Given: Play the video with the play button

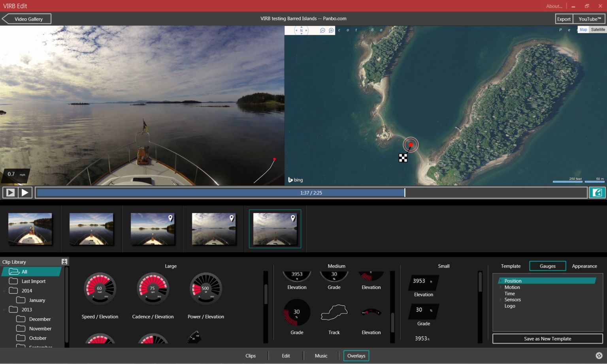Looking at the screenshot, I should click(25, 193).
